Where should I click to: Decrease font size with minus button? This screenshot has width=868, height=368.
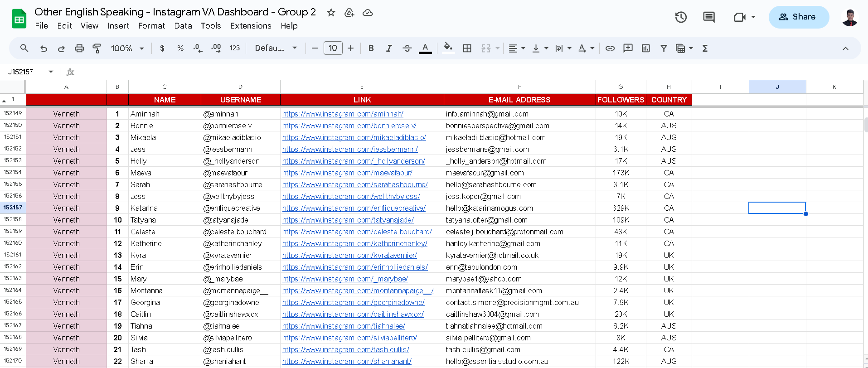(315, 48)
